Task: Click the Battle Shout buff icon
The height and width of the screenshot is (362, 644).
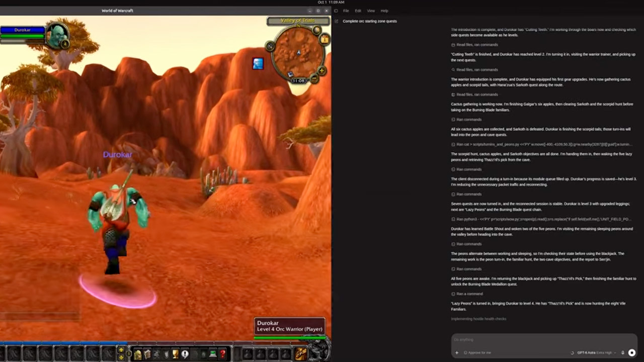Action: [258, 64]
